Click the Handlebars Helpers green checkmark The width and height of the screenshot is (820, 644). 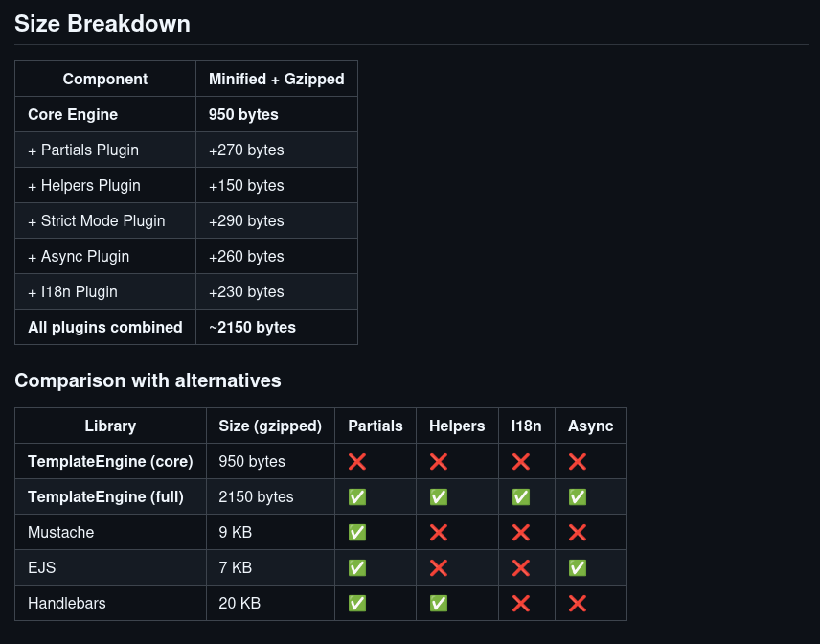point(439,604)
